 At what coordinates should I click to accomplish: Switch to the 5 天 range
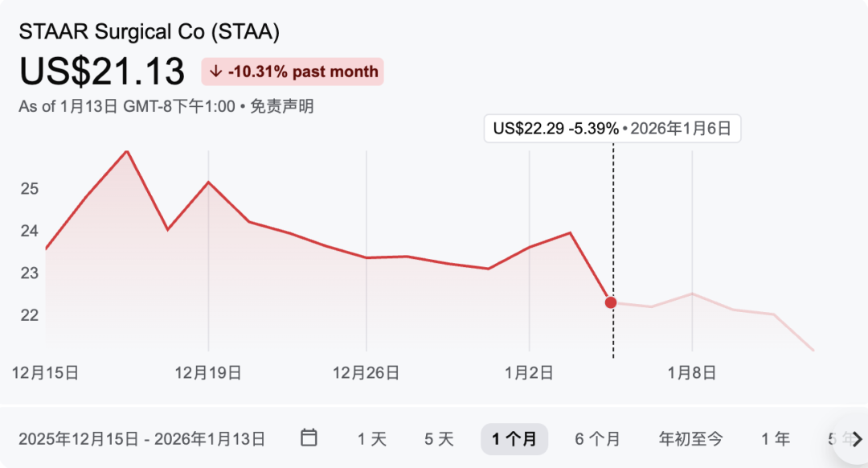pos(440,439)
